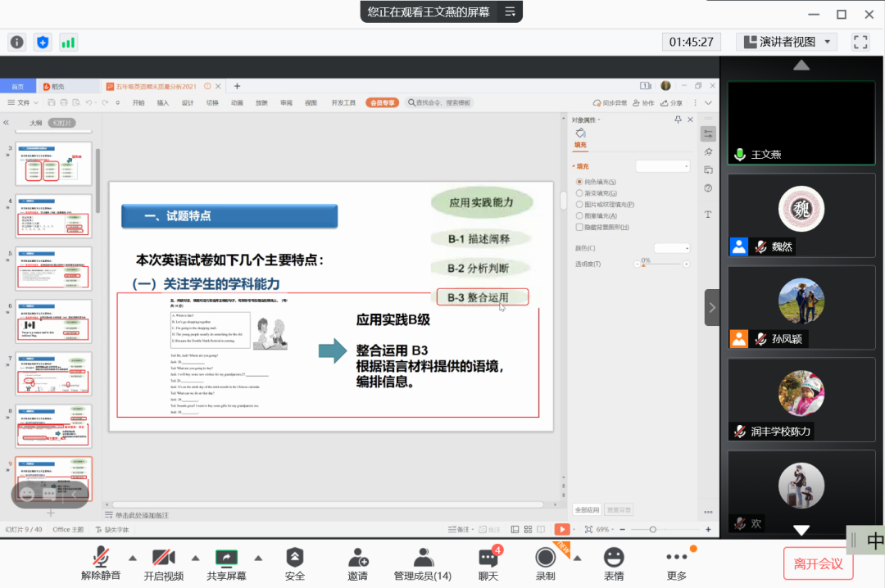
Task: Open the 表情 reactions picker
Action: (x=614, y=563)
